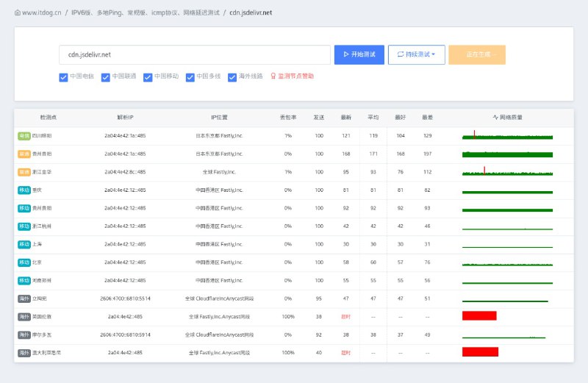Click the play icon in 开始测试 button
This screenshot has width=588, height=383.
pos(346,54)
